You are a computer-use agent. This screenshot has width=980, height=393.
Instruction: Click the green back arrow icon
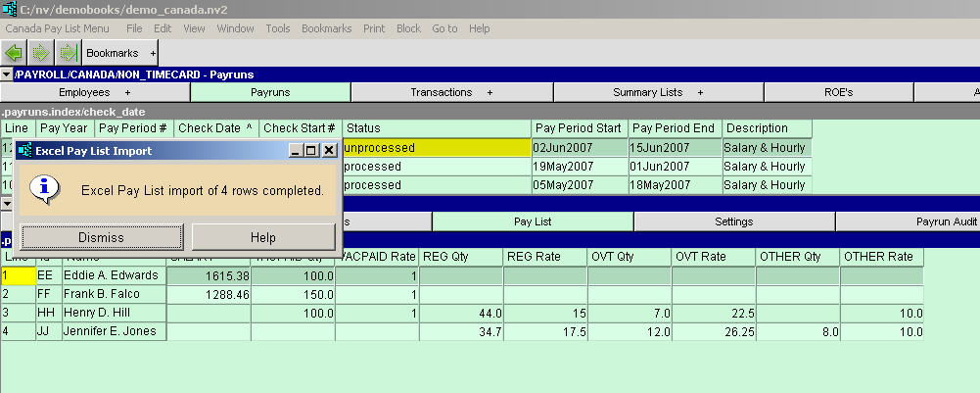click(x=14, y=52)
